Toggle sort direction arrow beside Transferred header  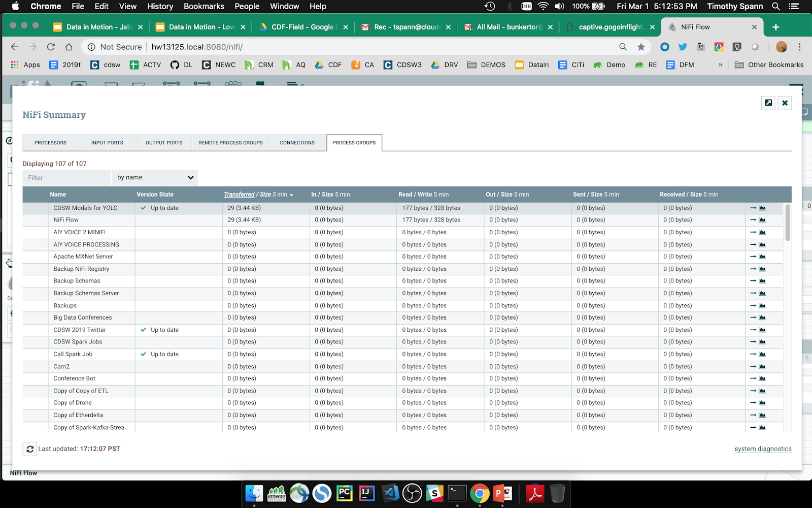(x=291, y=195)
